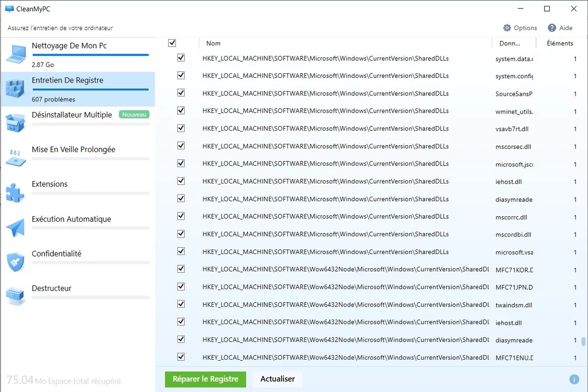The image size is (588, 392).
Task: Select the 'mscordbi.dll' data cell
Action: pos(514,234)
